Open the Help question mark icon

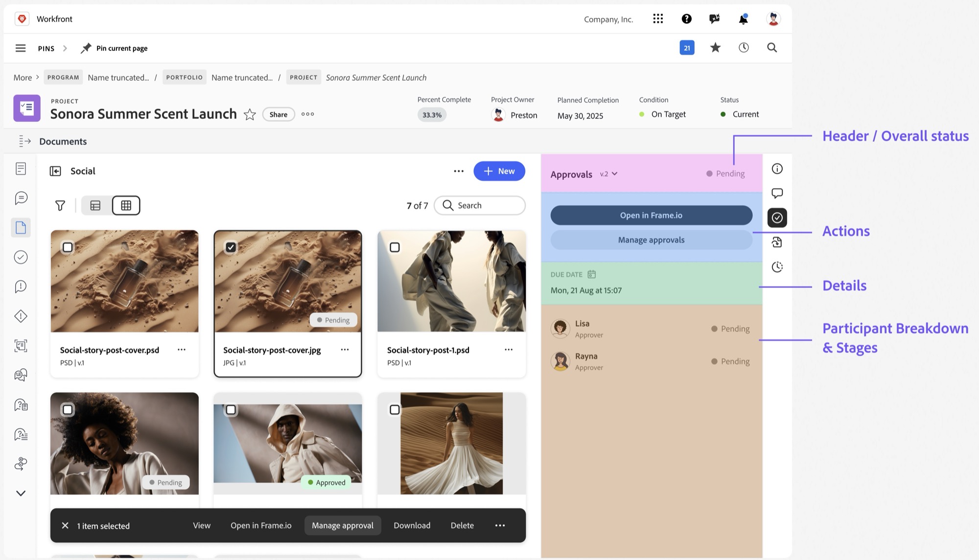pos(686,19)
